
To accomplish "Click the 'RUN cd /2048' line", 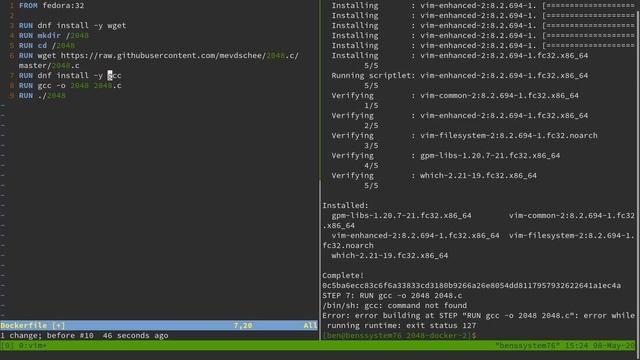I will click(47, 46).
